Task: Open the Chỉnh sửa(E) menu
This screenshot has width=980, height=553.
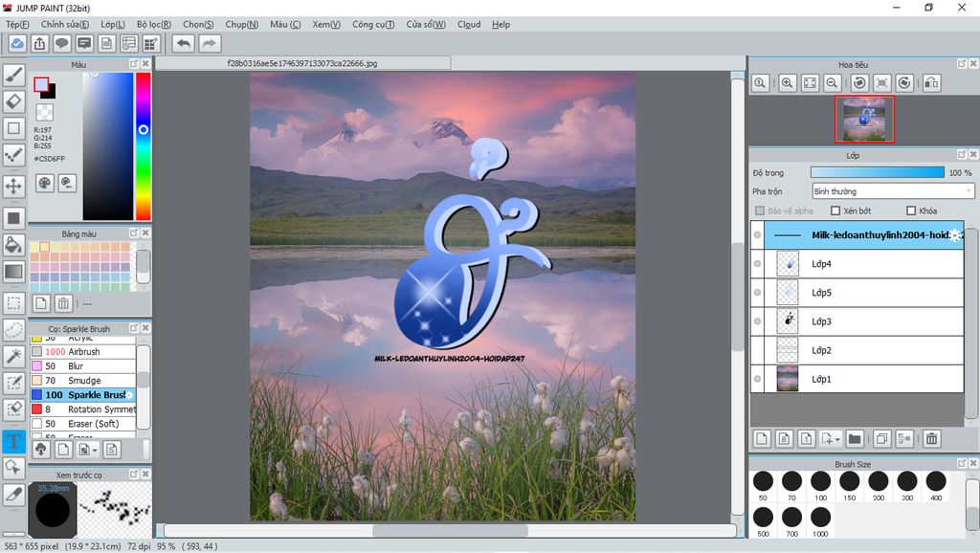Action: 65,24
